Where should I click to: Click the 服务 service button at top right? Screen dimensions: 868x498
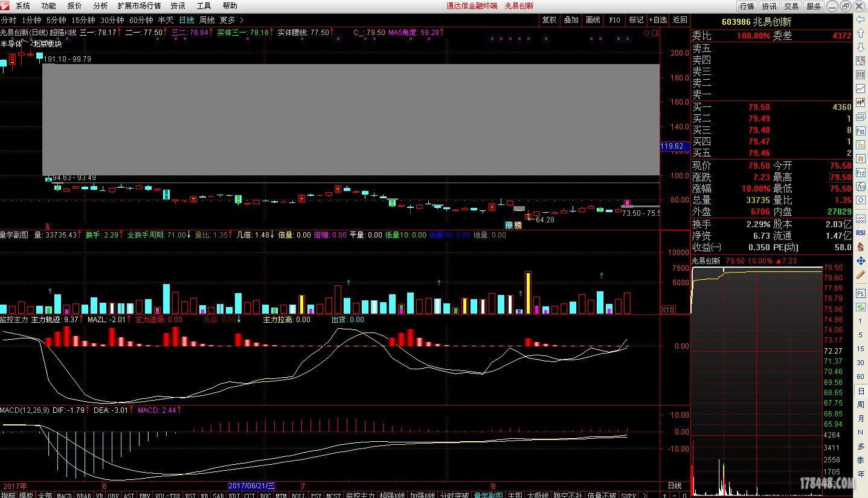click(x=814, y=6)
